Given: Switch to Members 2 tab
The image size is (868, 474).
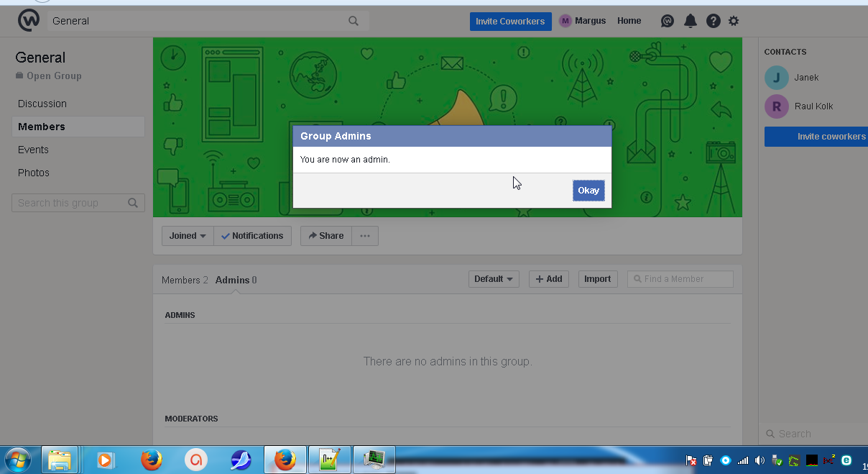Looking at the screenshot, I should coord(185,280).
